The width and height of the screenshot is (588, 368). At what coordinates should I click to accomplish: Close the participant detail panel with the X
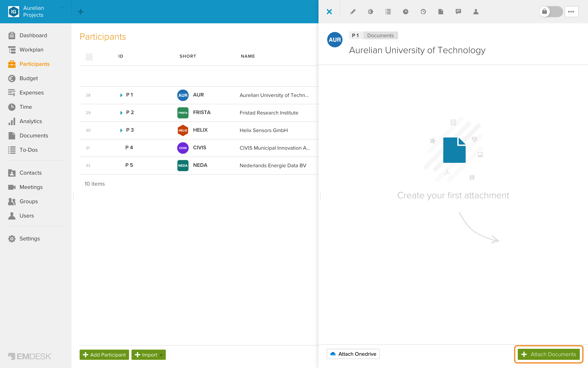329,12
